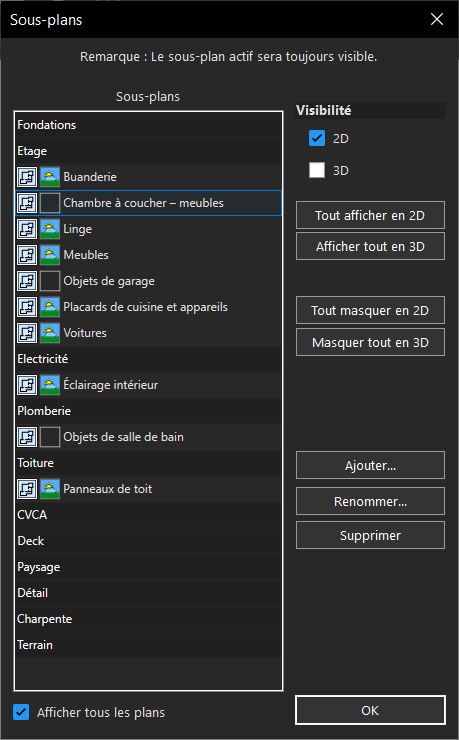
Task: Toggle 3D icon for Panneaux de toit
Action: point(50,489)
